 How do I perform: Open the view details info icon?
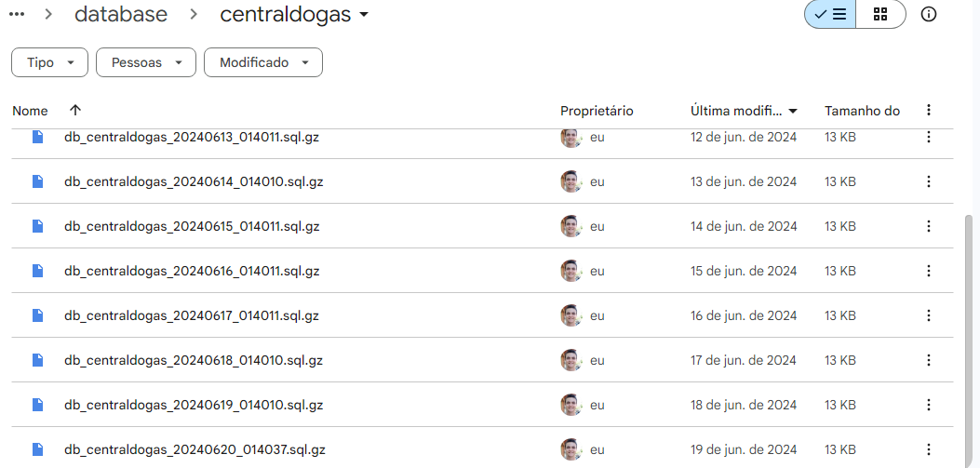[928, 15]
